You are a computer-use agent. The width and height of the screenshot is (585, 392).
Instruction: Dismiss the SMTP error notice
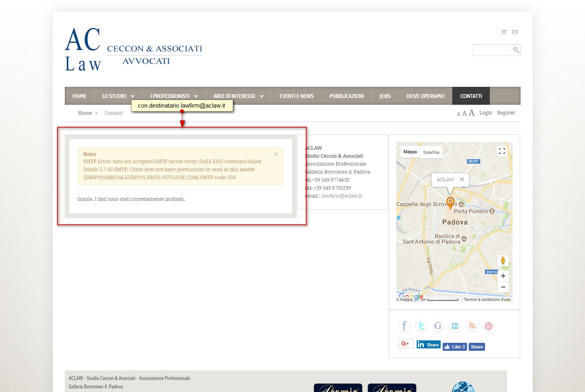pyautogui.click(x=276, y=154)
